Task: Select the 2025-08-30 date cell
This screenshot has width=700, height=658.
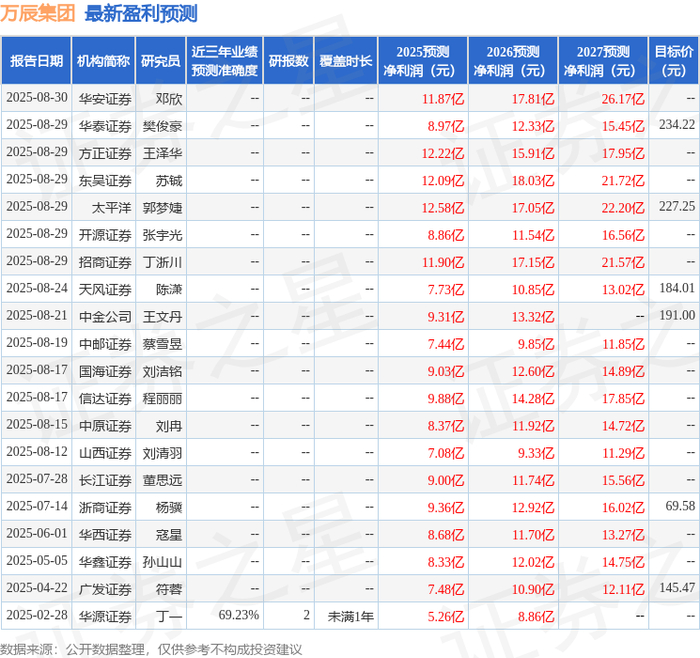Action: (x=37, y=98)
